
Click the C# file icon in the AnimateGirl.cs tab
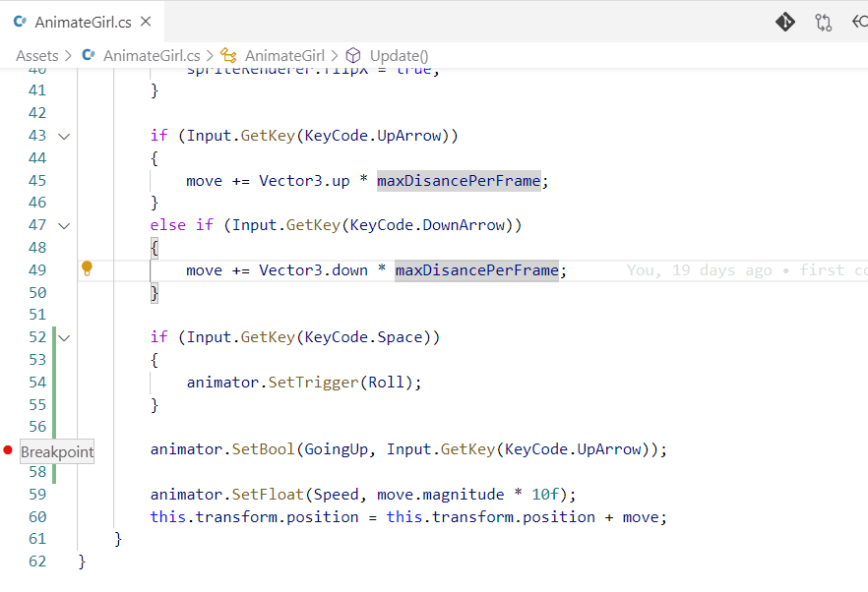click(x=20, y=22)
